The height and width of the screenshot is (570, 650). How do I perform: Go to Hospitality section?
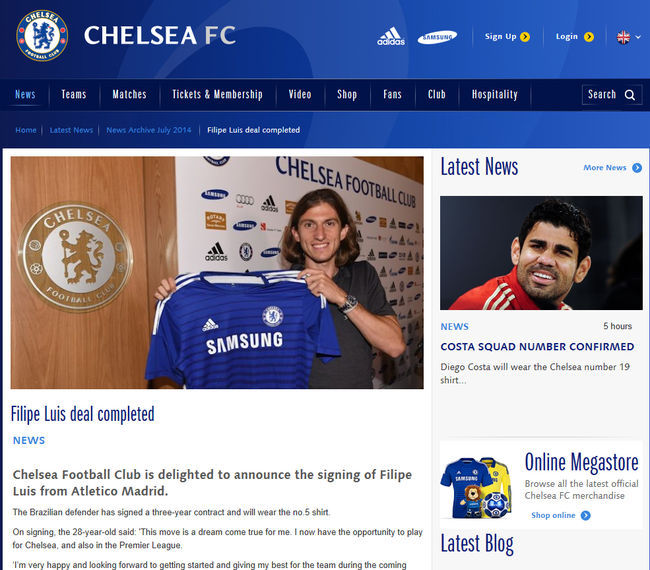click(x=495, y=95)
